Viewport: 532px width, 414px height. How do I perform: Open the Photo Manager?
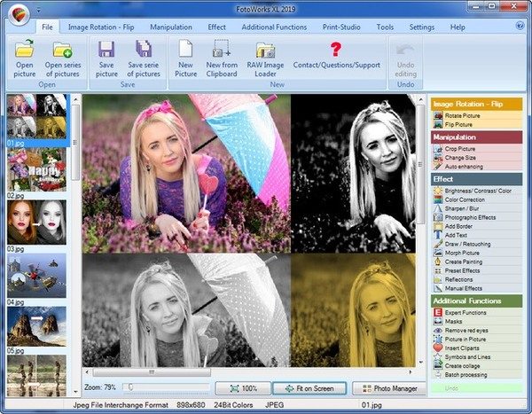click(386, 388)
